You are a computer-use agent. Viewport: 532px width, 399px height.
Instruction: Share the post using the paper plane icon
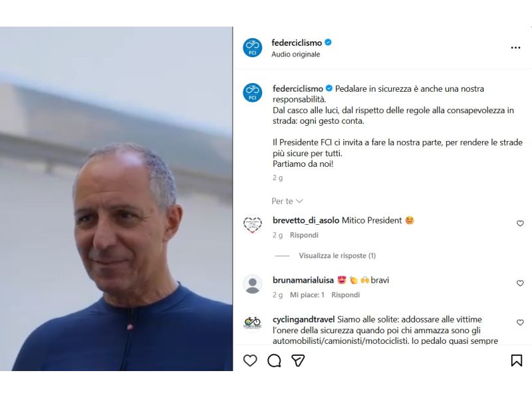pos(297,360)
